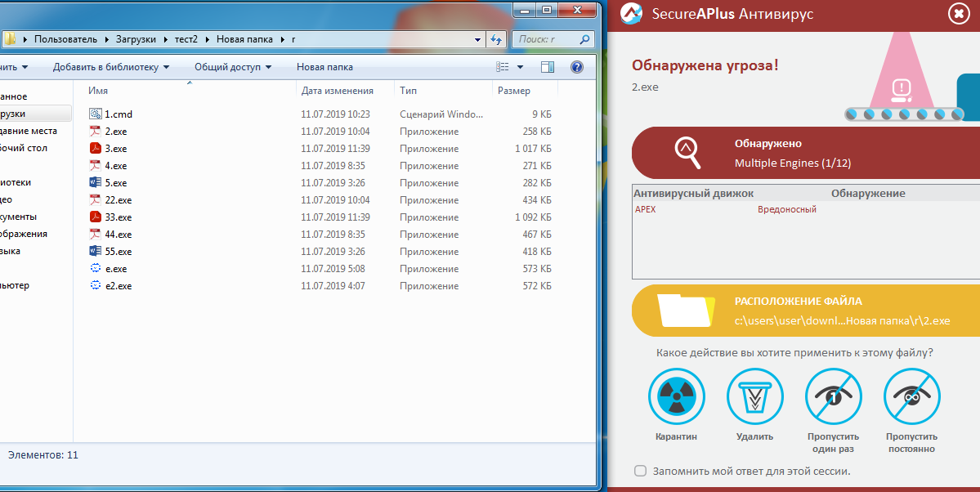The height and width of the screenshot is (492, 980).
Task: Toggle the Explorer preview pane icon
Action: 548,67
